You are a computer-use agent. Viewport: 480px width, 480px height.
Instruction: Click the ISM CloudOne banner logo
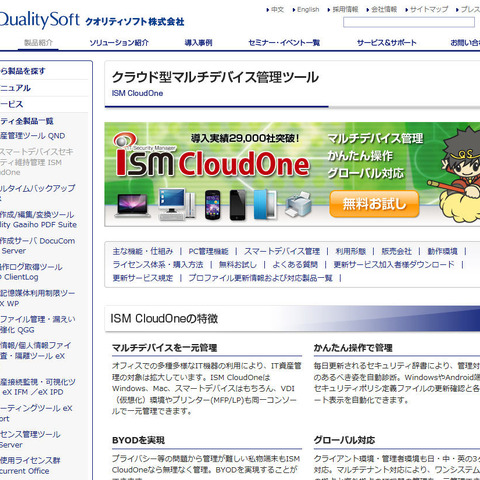tap(212, 155)
